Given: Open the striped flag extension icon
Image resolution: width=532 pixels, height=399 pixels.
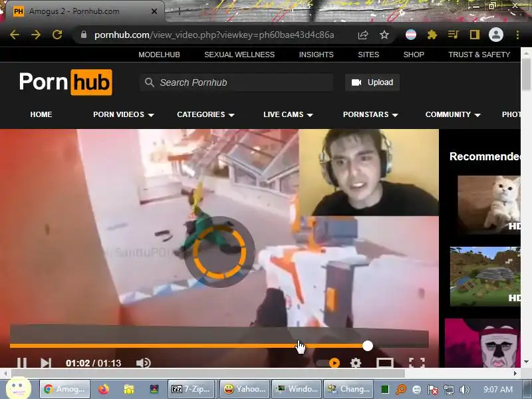Looking at the screenshot, I should pos(411,35).
